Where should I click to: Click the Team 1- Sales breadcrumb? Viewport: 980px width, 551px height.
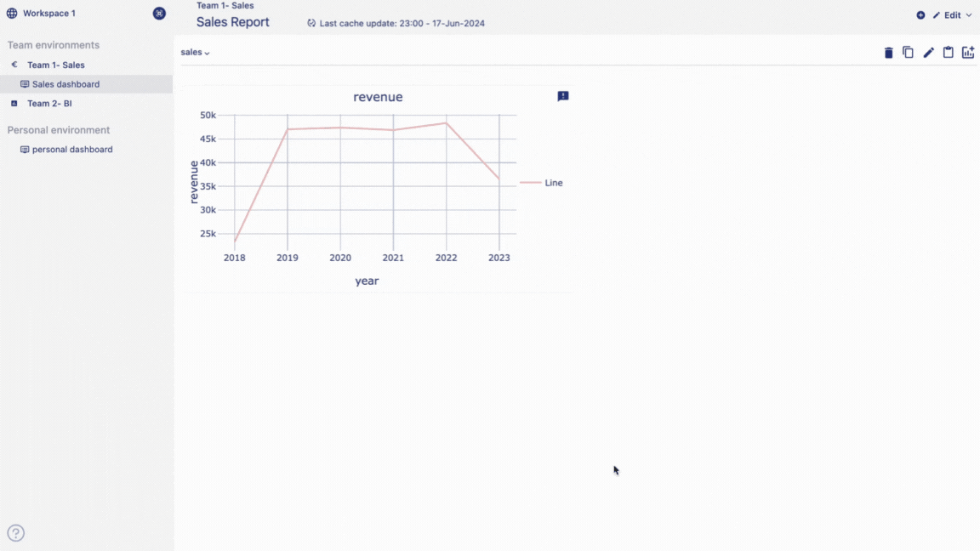click(x=225, y=6)
